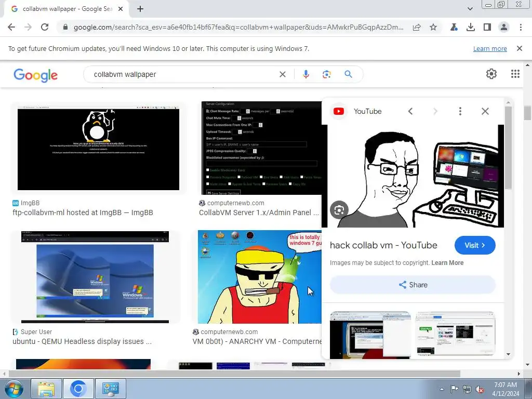Open the QEMU Headless Windows XP image

point(95,277)
